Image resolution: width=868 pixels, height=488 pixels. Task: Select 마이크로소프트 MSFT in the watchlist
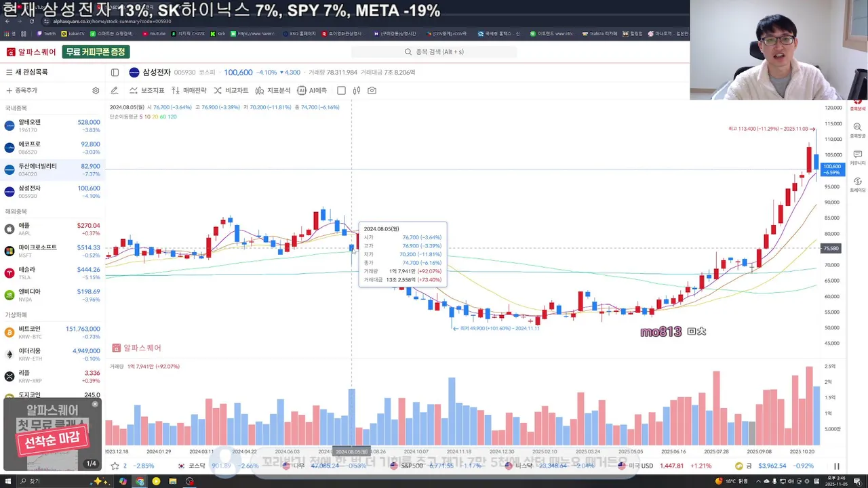click(x=52, y=251)
